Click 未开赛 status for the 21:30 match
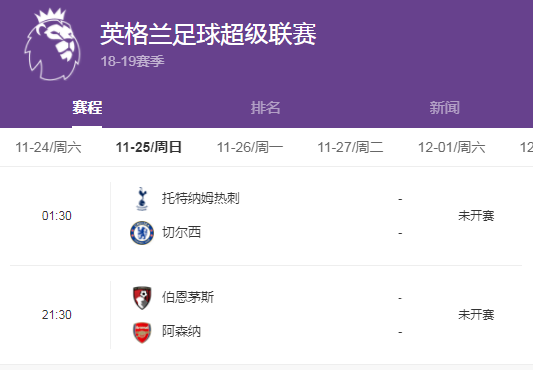Screen dimensions: 533x370 tap(476, 315)
